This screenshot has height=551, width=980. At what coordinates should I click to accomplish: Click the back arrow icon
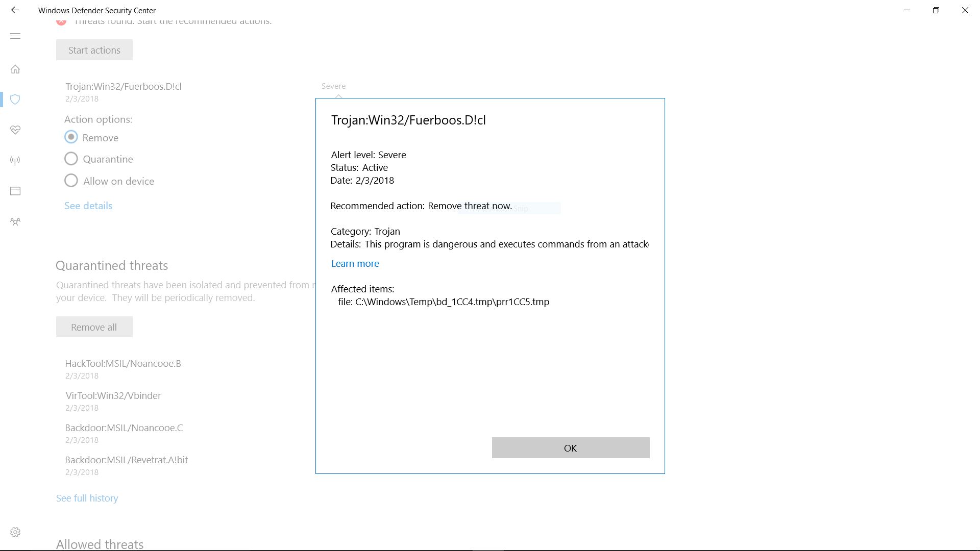point(15,10)
